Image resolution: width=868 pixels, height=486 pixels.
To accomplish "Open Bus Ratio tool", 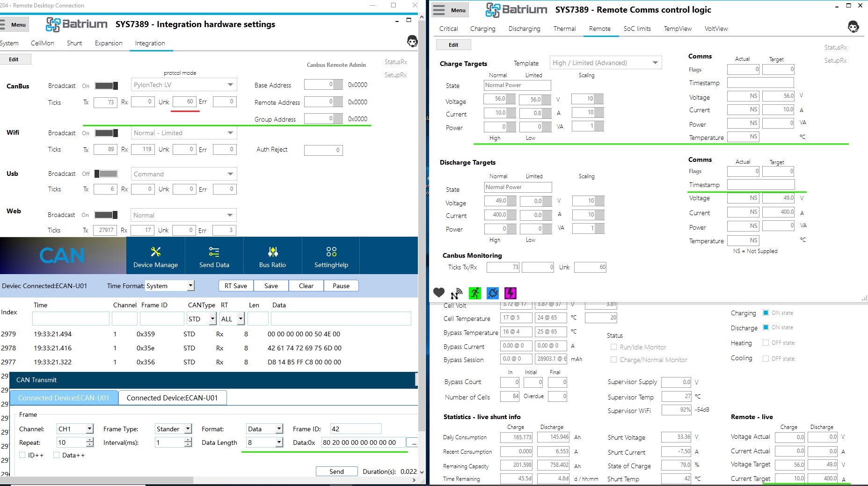I will 272,256.
